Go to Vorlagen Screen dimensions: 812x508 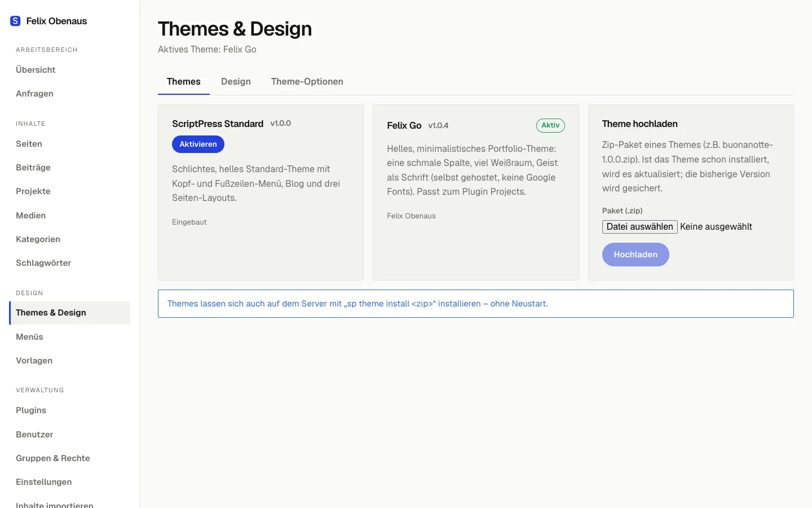69,361
